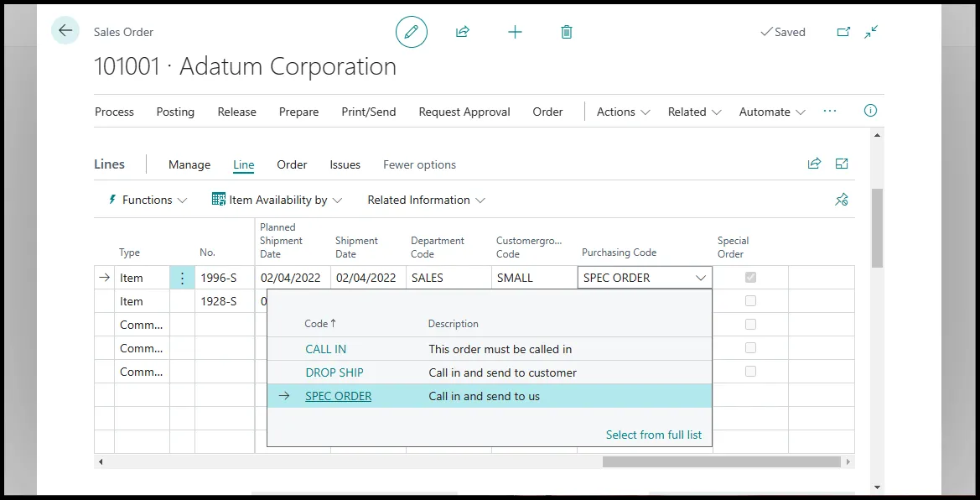Click Type cell of 1928-S row
980x500 pixels.
[x=142, y=301]
